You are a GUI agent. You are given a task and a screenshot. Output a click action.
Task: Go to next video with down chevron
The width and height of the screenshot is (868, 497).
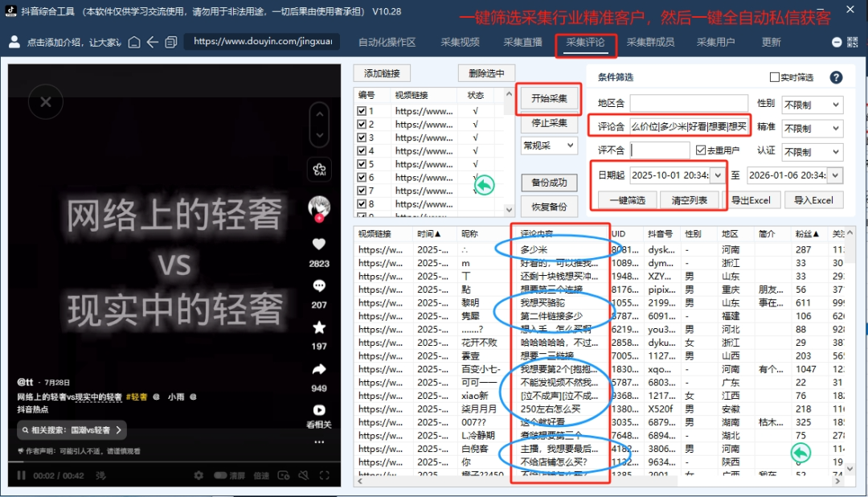pos(319,135)
